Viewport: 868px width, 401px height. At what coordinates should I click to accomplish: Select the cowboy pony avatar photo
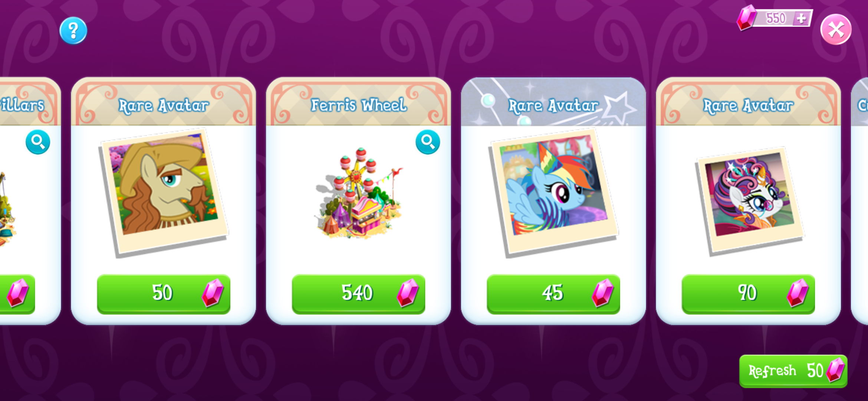tap(164, 193)
